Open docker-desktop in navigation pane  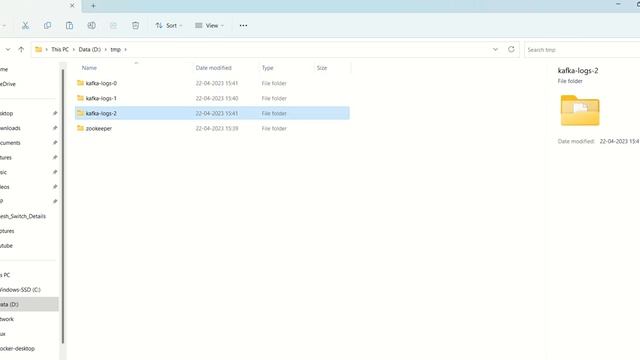[x=18, y=349]
